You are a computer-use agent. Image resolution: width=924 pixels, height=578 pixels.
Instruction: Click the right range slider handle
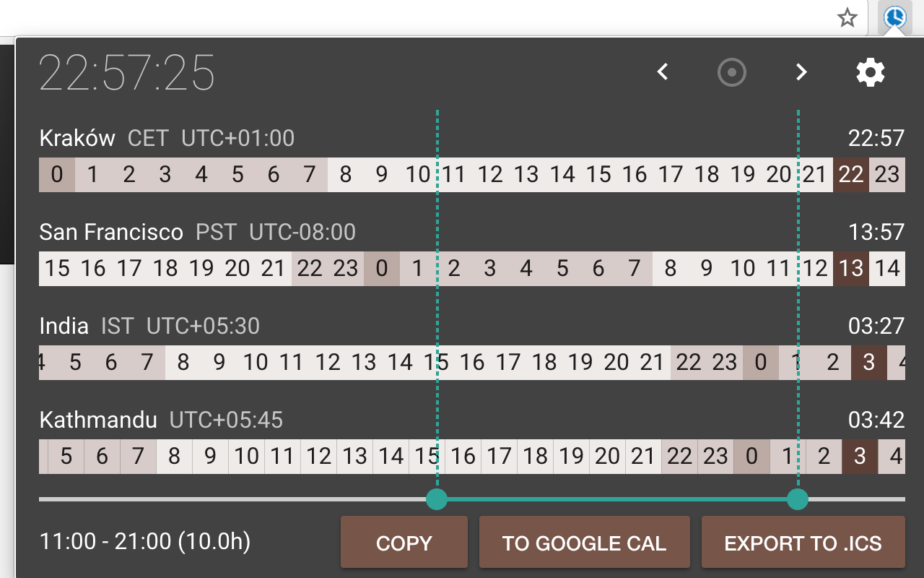coord(798,499)
